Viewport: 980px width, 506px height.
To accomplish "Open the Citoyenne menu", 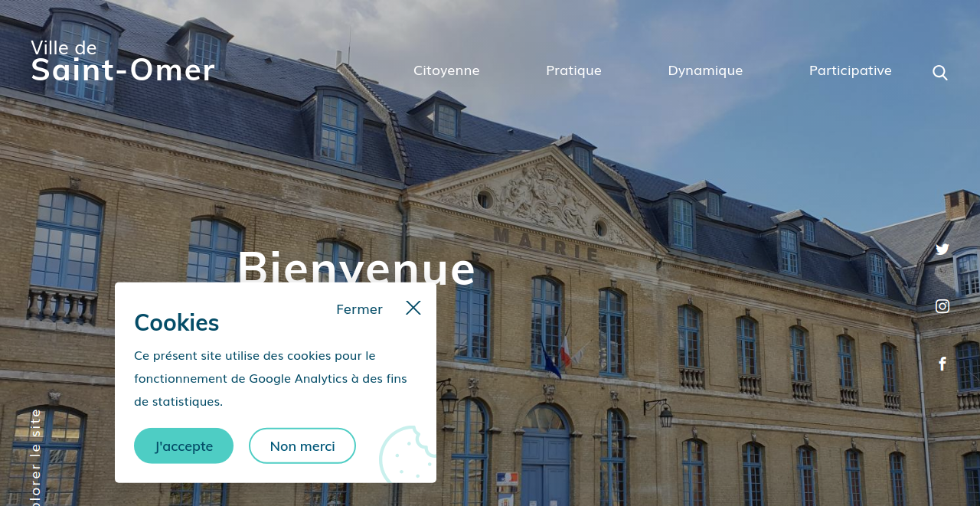I will click(446, 70).
